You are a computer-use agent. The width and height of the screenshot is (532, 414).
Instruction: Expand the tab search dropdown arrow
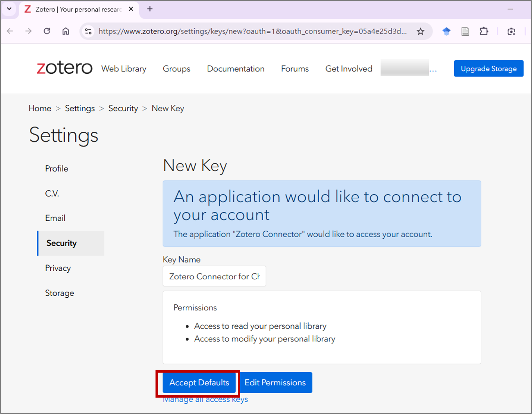[9, 9]
